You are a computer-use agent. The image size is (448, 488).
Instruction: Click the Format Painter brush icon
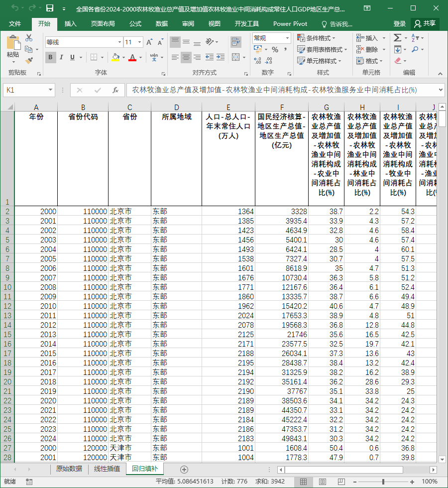29,60
